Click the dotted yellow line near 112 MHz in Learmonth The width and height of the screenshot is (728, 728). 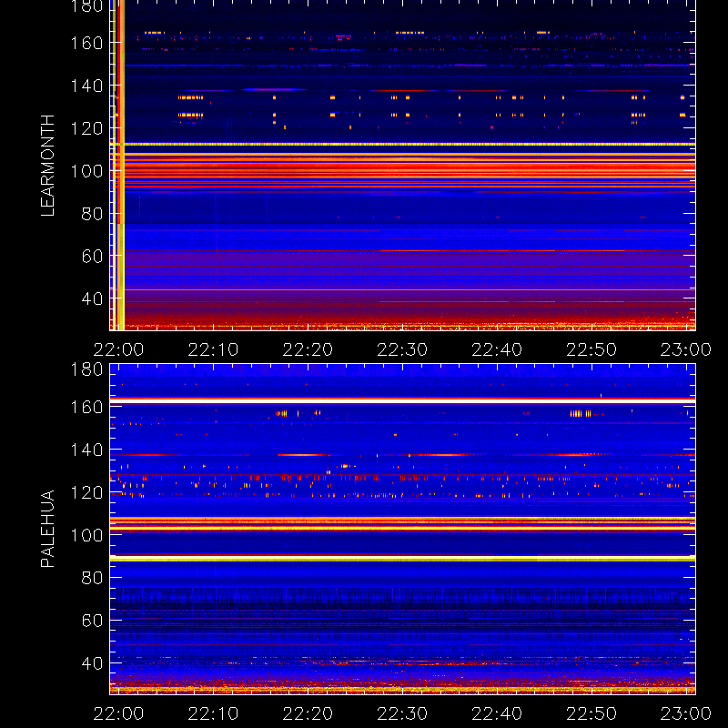pyautogui.click(x=402, y=145)
